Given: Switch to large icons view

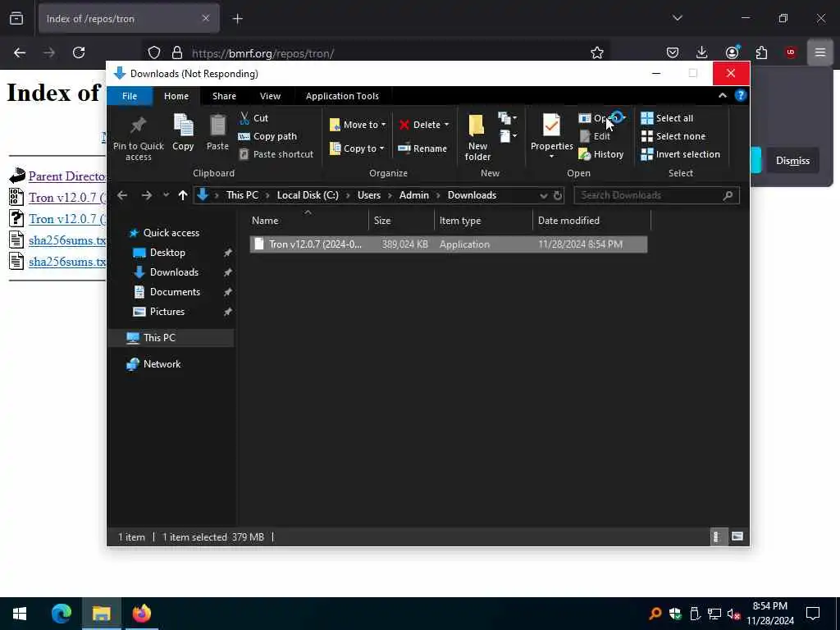Looking at the screenshot, I should (737, 536).
